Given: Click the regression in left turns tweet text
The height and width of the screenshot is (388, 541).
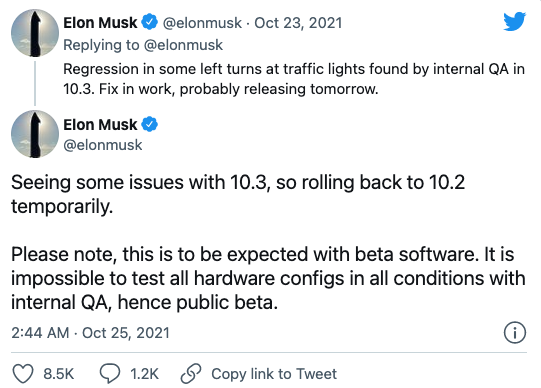Looking at the screenshot, I should 294,79.
